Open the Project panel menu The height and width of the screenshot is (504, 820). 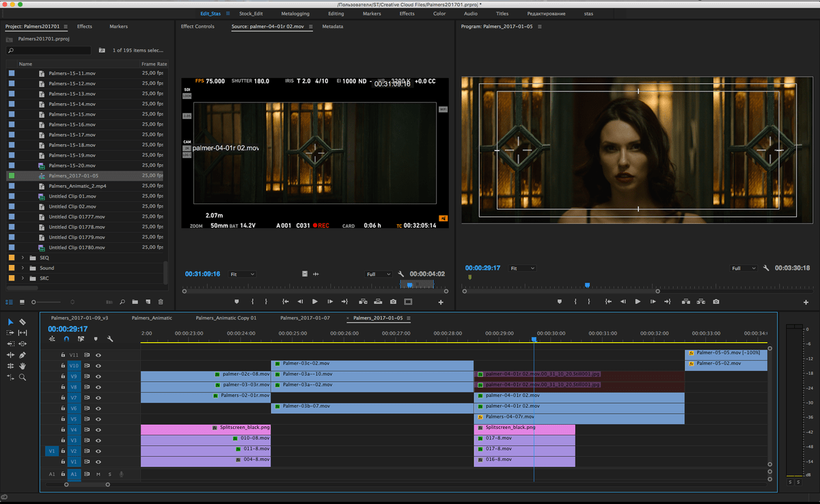click(x=66, y=27)
